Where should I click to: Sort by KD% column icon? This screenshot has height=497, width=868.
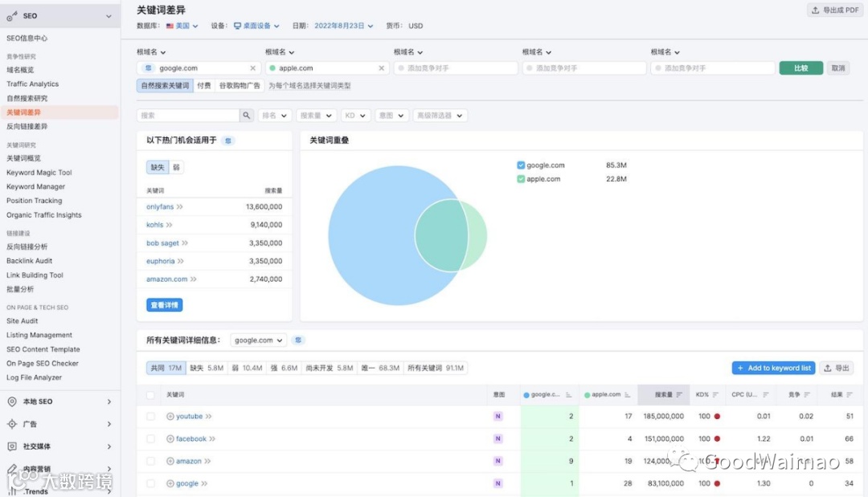point(715,395)
